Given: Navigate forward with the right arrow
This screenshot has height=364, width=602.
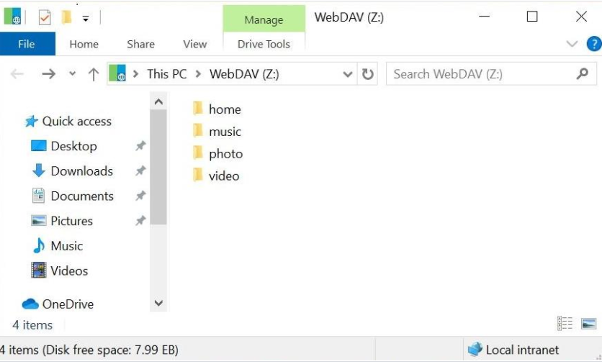Looking at the screenshot, I should tap(48, 73).
